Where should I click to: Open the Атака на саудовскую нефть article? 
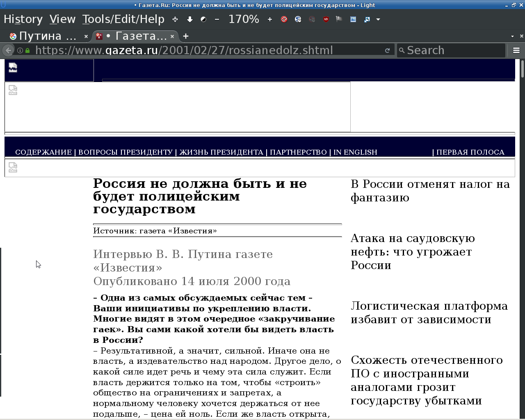point(412,251)
